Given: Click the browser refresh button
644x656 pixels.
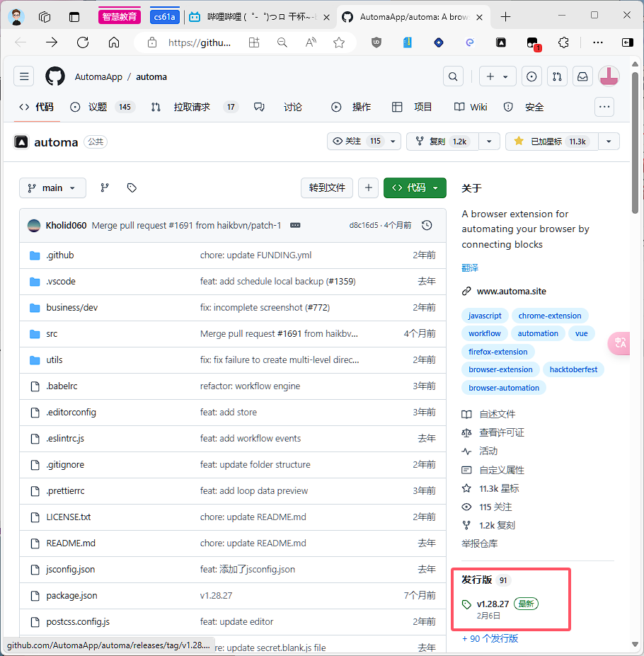Looking at the screenshot, I should tap(83, 42).
